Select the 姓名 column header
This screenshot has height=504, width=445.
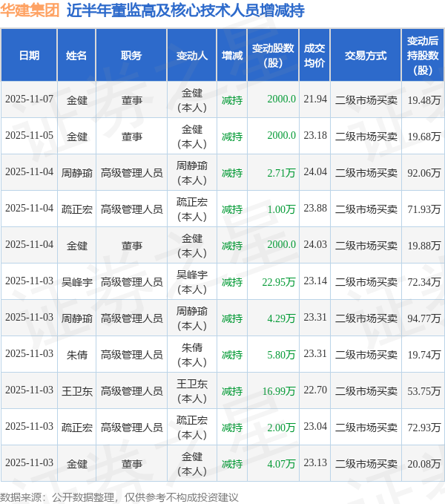pos(76,55)
